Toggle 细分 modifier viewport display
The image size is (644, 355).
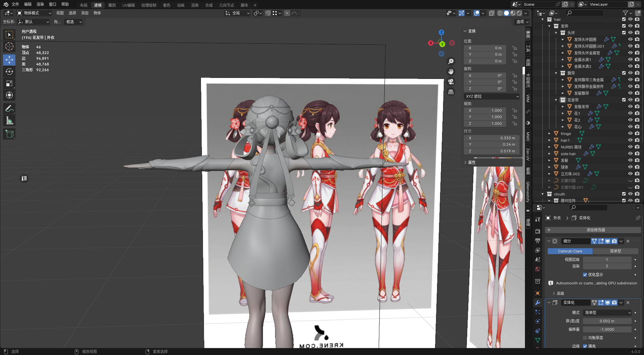607,241
